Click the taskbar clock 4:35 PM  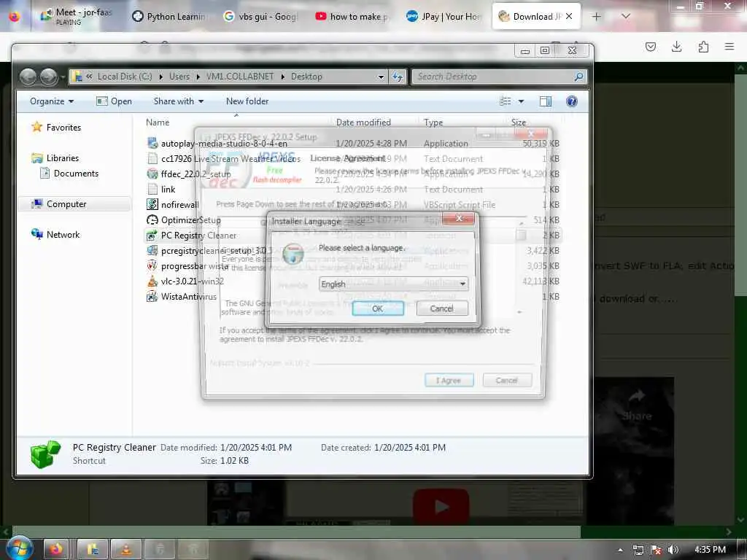pyautogui.click(x=711, y=550)
